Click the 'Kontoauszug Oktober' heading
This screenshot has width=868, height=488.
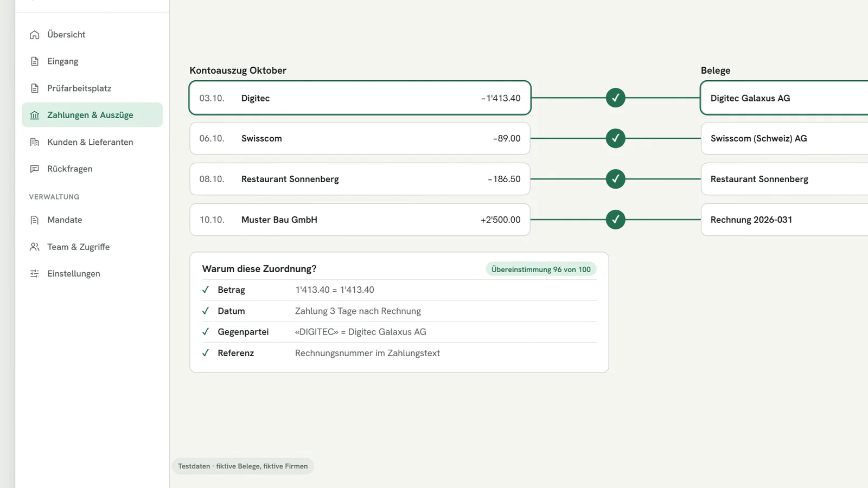238,70
